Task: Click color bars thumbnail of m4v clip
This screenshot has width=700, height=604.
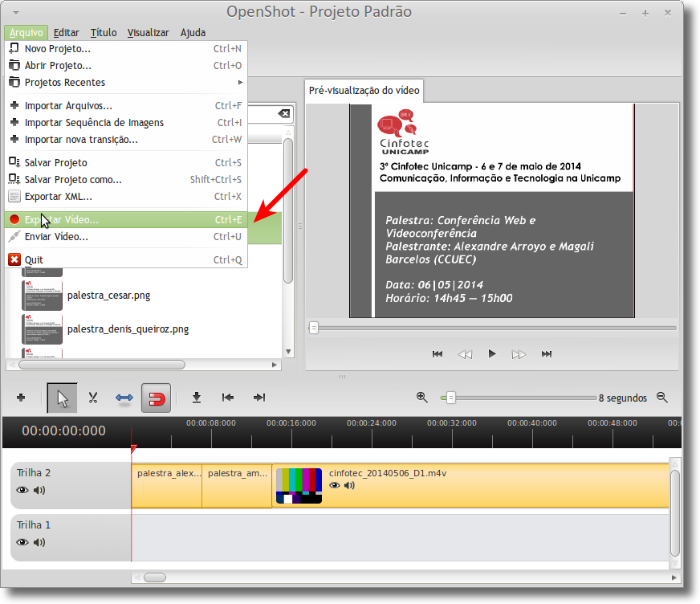Action: [x=299, y=486]
